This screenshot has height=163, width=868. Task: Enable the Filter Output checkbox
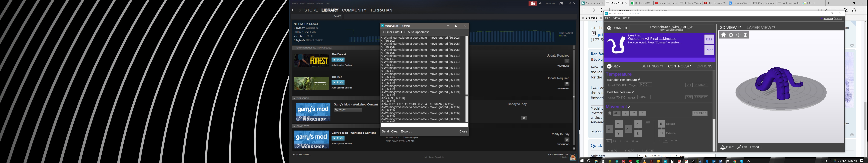383,32
